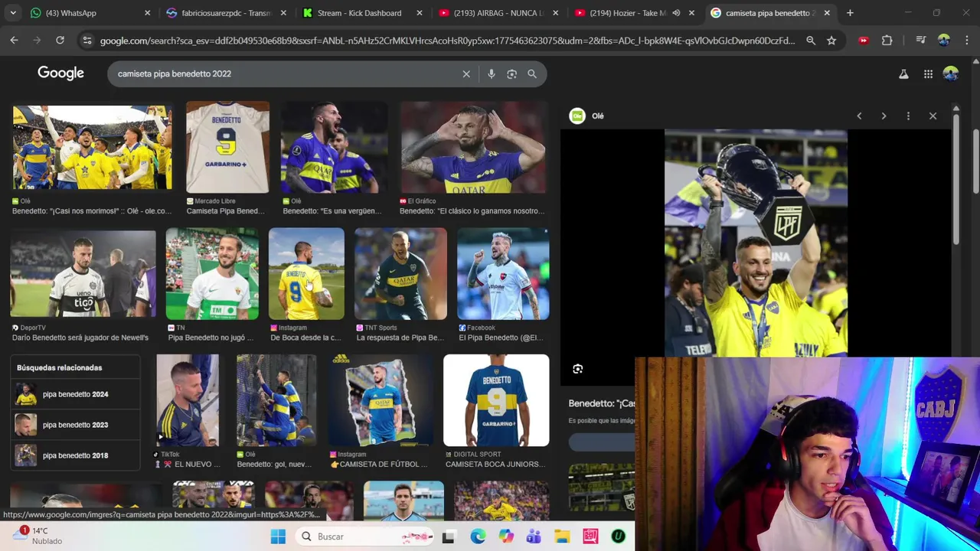
Task: Launch Microsoft Edge from the taskbar
Action: [478, 536]
